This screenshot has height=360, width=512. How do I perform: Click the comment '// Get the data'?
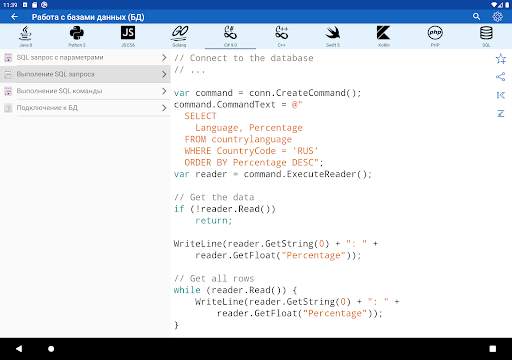tap(214, 197)
